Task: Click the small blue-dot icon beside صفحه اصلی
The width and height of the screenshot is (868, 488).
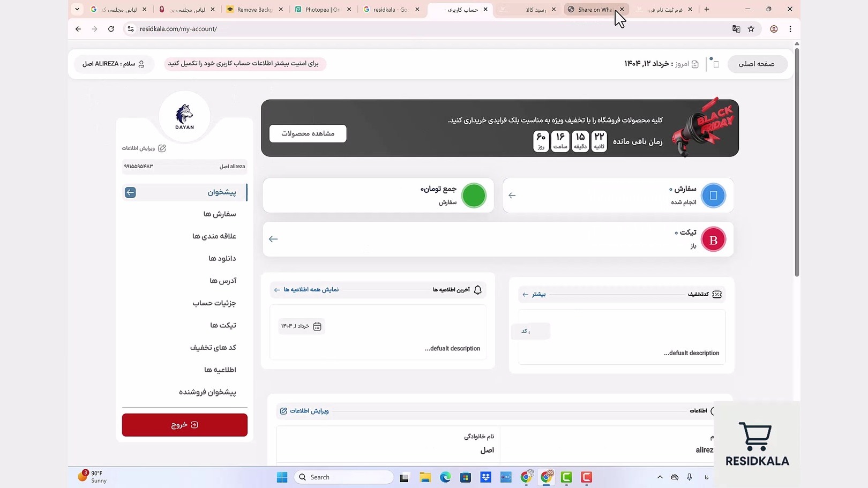Action: point(715,64)
